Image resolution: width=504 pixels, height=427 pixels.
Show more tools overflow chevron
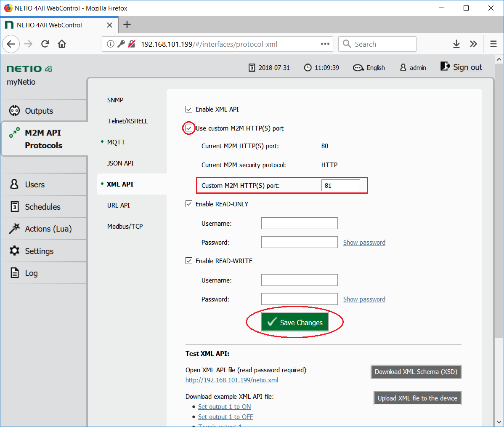pyautogui.click(x=473, y=44)
